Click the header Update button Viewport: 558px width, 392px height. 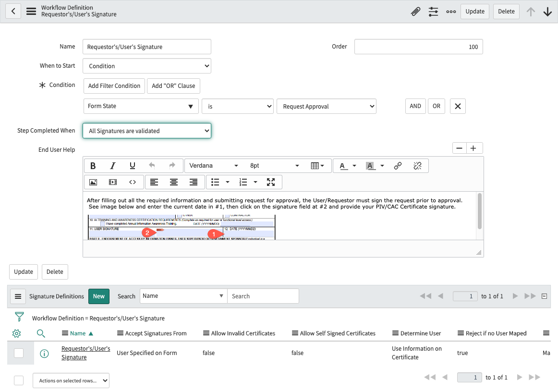(475, 12)
